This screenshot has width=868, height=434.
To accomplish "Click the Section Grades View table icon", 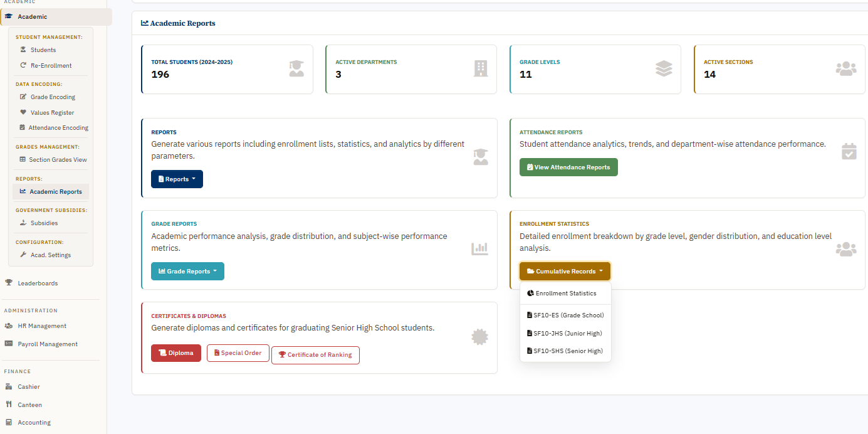I will (23, 159).
